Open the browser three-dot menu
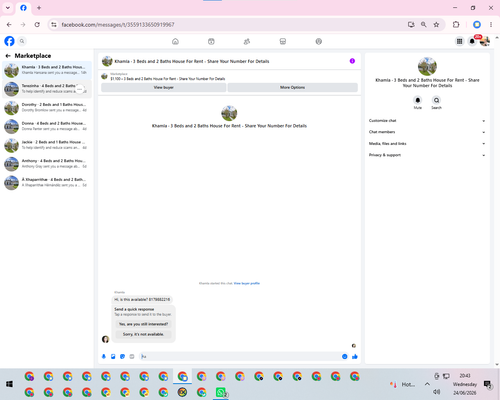Screen dimensions: 500x400 [491, 24]
